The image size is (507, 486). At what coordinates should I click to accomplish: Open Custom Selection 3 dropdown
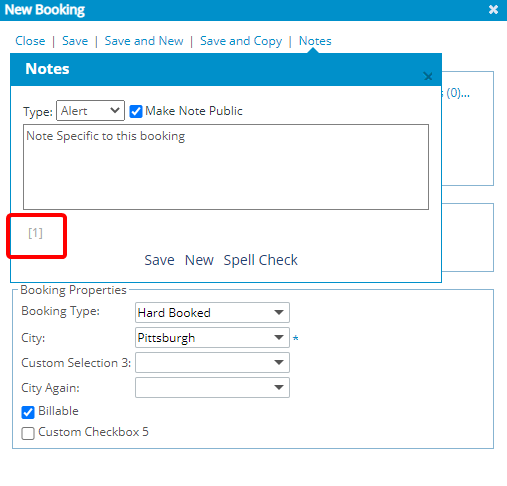[212, 363]
